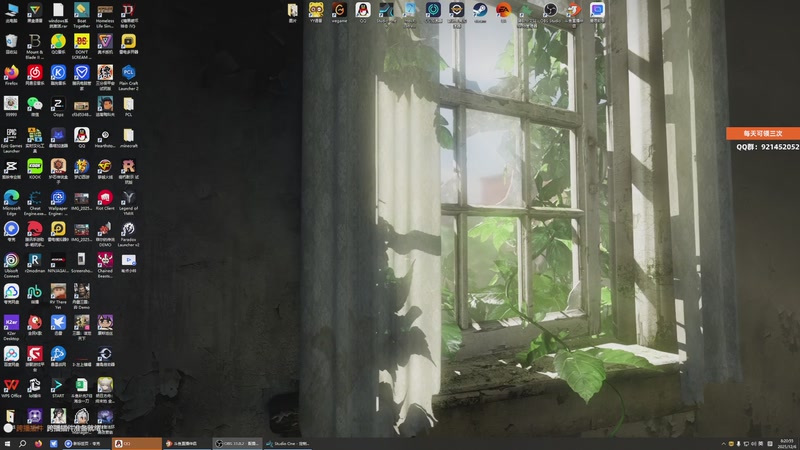Launch Ubisoft Connect
The width and height of the screenshot is (800, 450).
11,265
